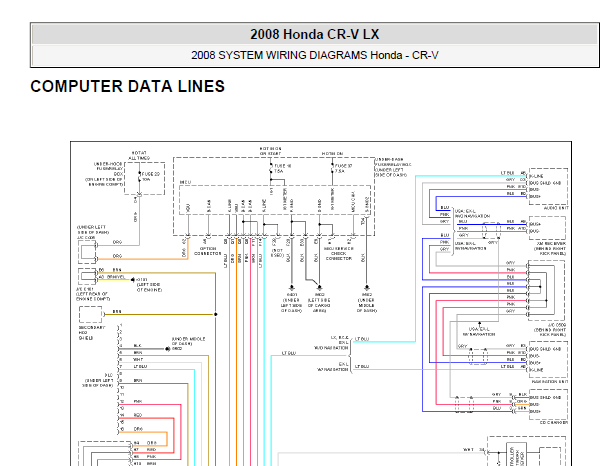The image size is (604, 466).
Task: Click the 'MICU SERVICE CHECK CONNECTOR' label
Action: coord(338,253)
